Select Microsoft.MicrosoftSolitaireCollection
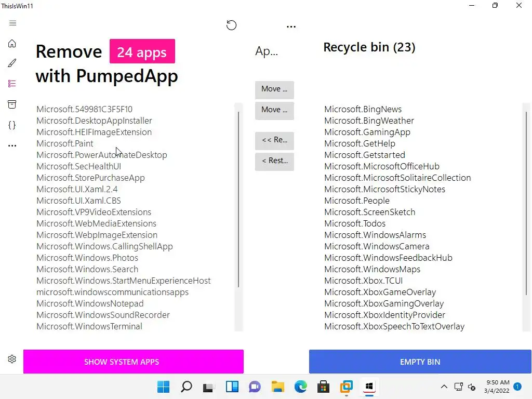Image resolution: width=532 pixels, height=399 pixels. (397, 178)
